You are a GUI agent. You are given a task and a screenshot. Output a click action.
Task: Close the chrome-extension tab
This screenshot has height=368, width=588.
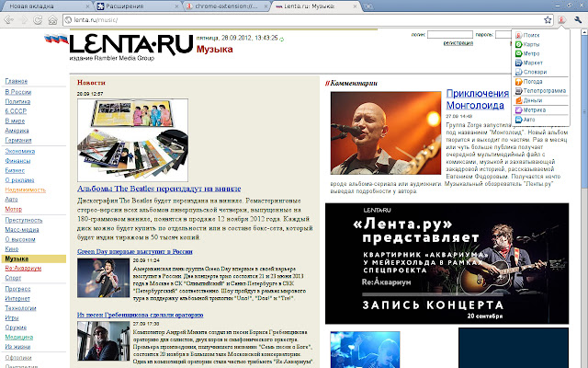(266, 6)
